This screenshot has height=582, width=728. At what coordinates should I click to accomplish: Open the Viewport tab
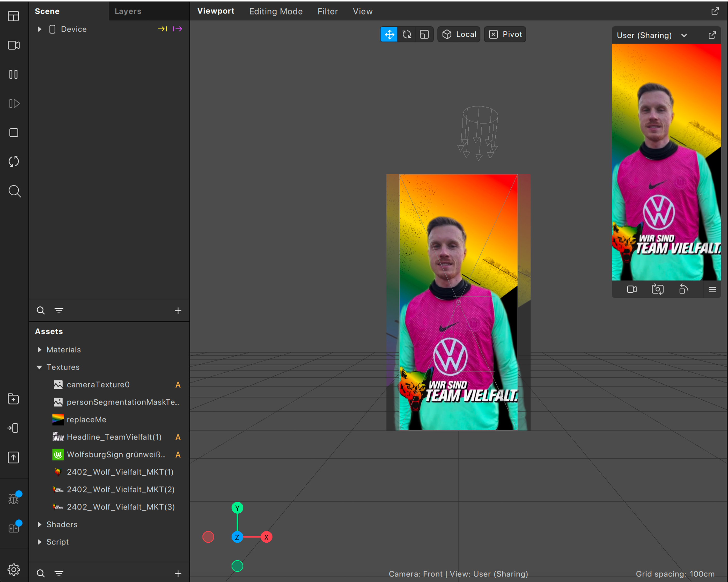[216, 11]
